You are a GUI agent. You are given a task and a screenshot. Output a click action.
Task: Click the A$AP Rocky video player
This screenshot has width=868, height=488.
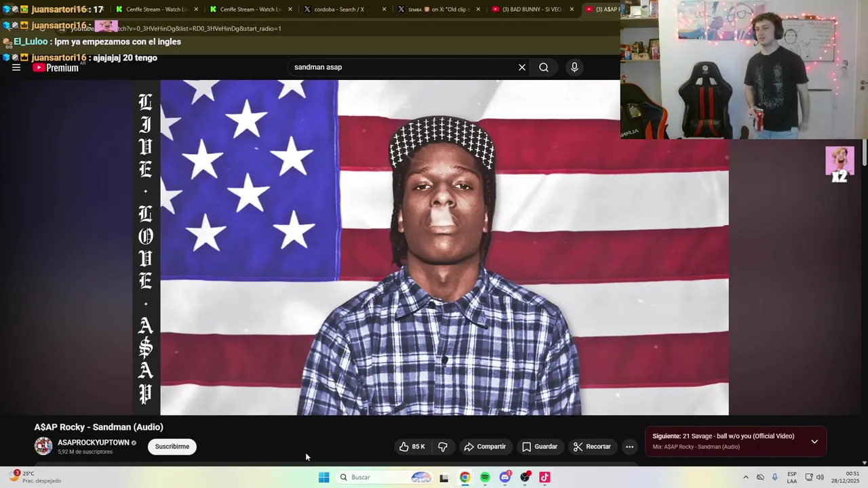click(431, 247)
